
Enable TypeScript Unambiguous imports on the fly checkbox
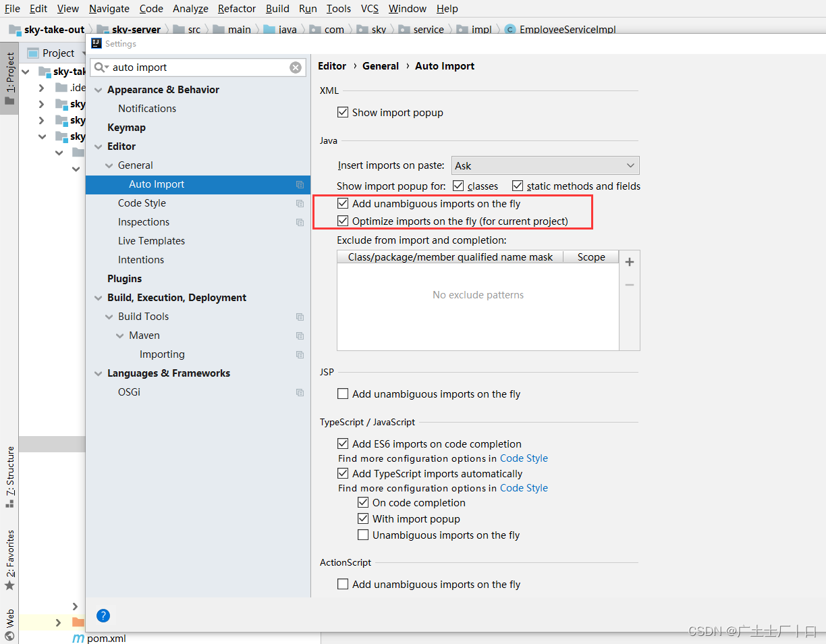point(363,535)
